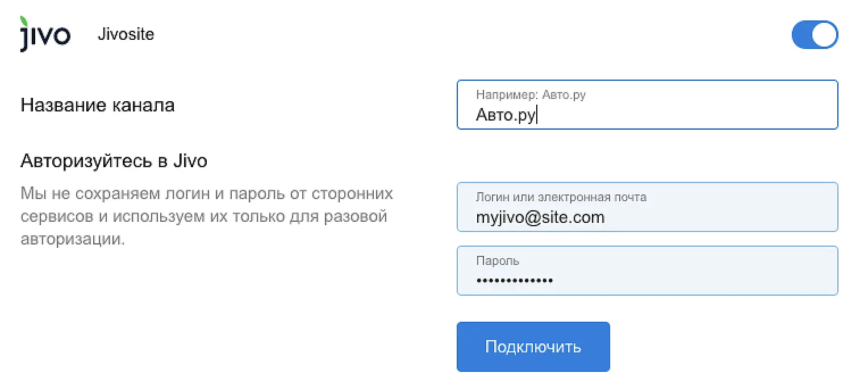The width and height of the screenshot is (868, 390).
Task: Click the Jivo logo icon
Action: tap(45, 35)
